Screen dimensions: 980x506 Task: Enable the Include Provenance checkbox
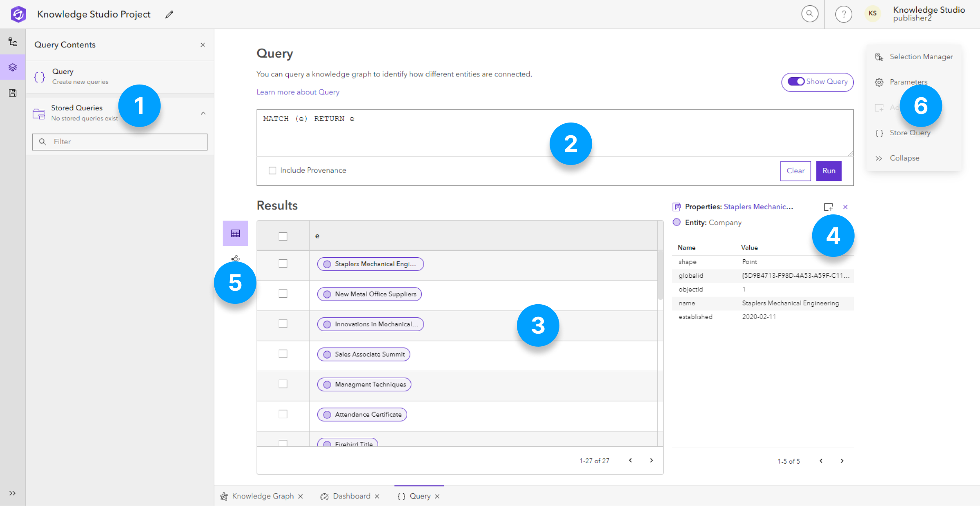(x=272, y=170)
